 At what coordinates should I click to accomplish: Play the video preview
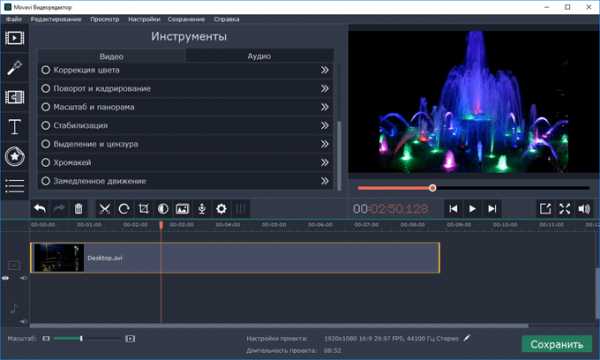(x=473, y=209)
